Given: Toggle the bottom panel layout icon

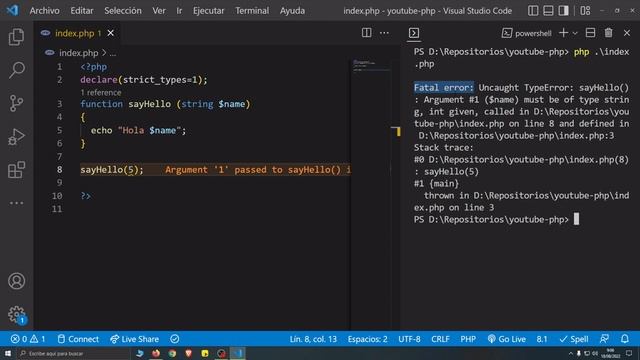Looking at the screenshot, I should (x=548, y=11).
